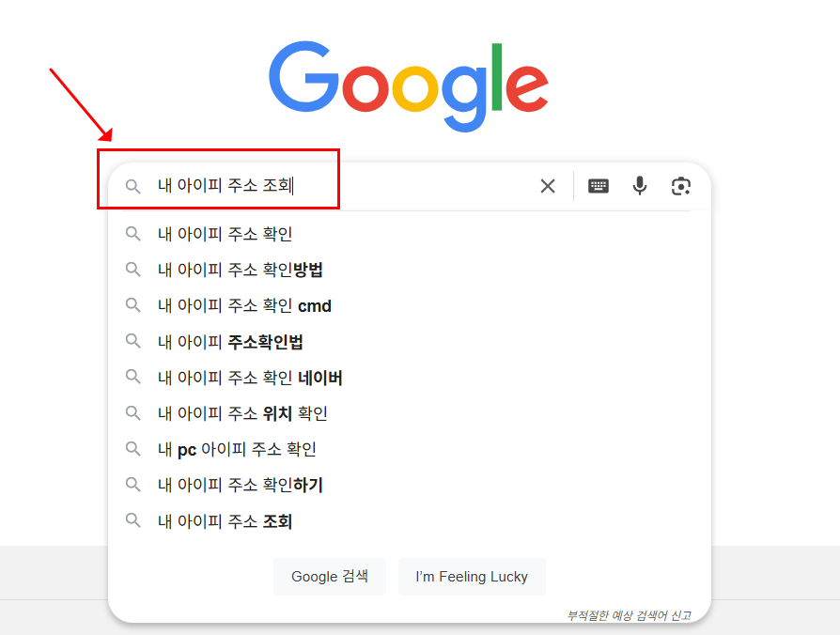Start voice search with the microphone icon

640,186
